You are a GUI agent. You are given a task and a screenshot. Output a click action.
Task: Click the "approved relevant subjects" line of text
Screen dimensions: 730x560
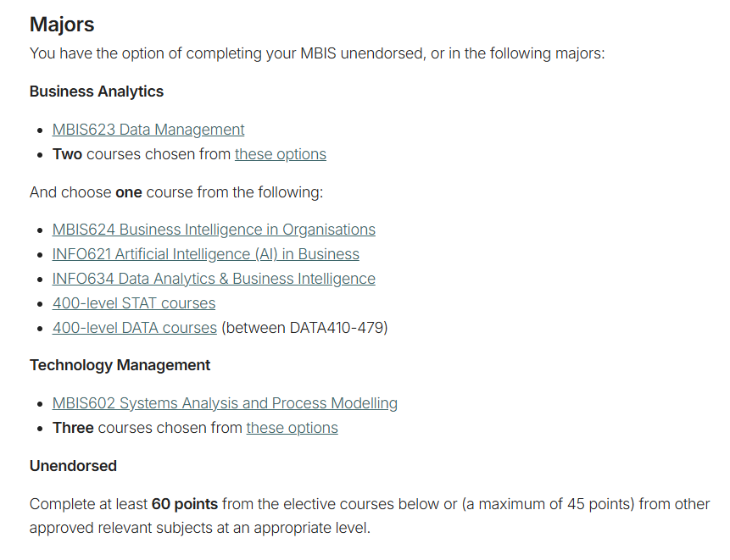(200, 528)
